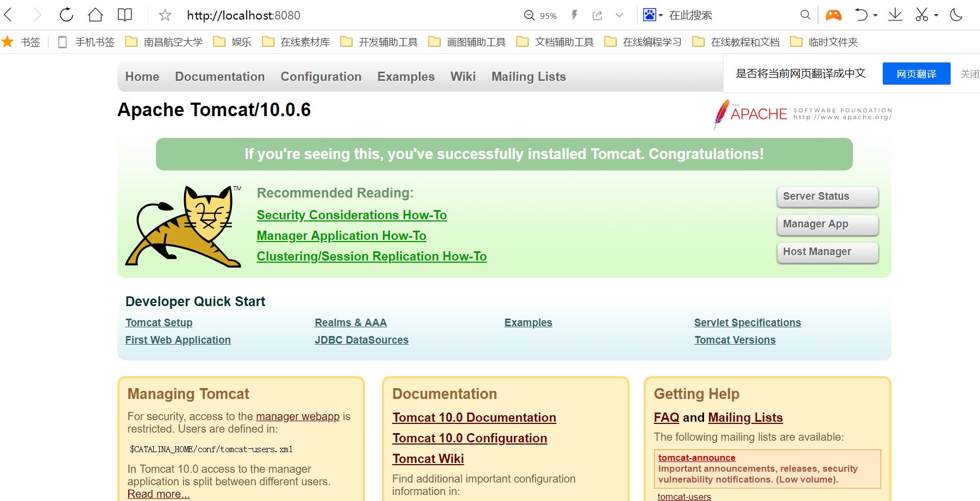The image size is (980, 501).
Task: Open the Documentation navigation item
Action: coord(220,77)
